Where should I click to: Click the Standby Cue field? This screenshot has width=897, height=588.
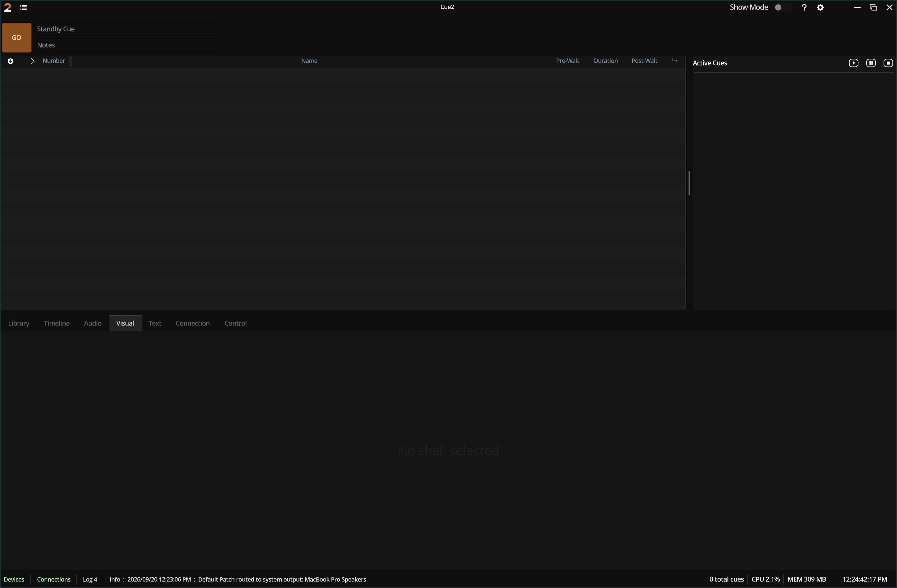127,29
